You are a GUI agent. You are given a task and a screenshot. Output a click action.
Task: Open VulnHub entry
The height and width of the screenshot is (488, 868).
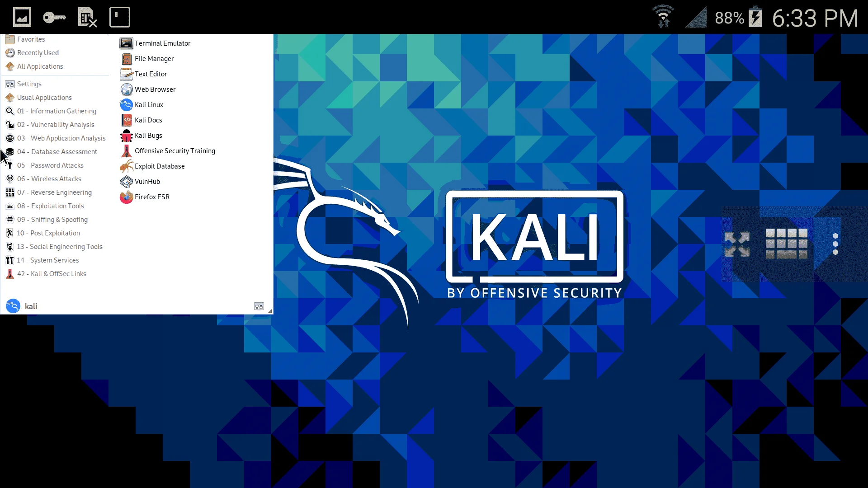[x=140, y=182]
